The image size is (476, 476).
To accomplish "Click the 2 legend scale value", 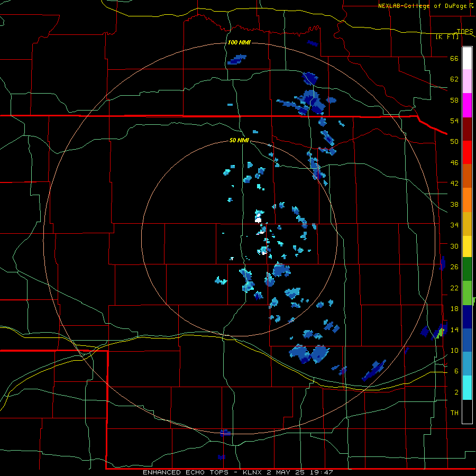I will pyautogui.click(x=456, y=392).
